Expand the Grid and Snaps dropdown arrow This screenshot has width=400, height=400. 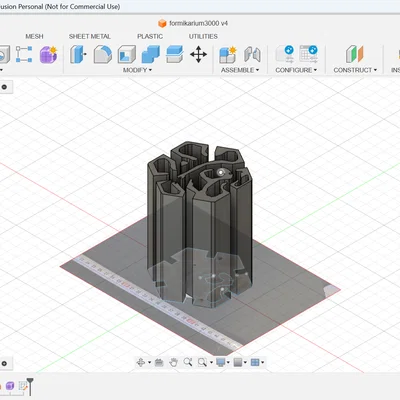click(x=245, y=362)
